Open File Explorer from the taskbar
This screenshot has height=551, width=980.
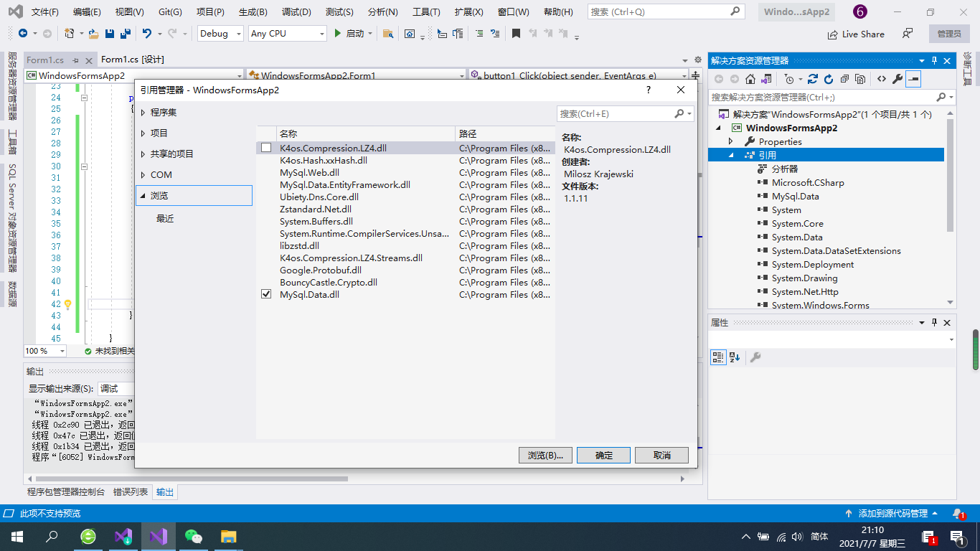229,536
